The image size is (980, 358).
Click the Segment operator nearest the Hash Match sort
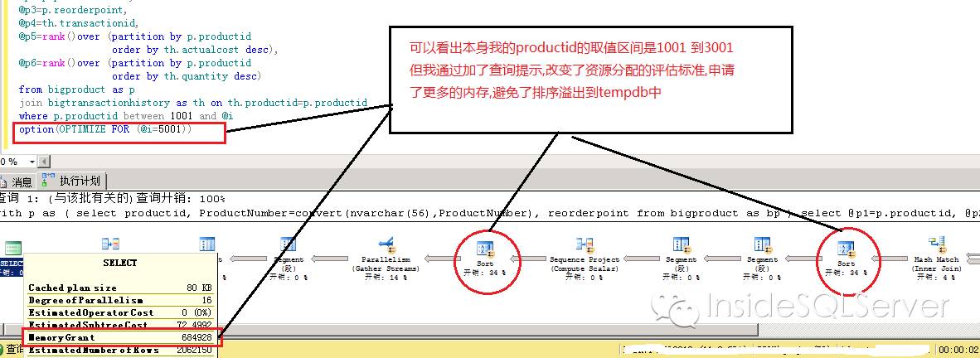[763, 245]
